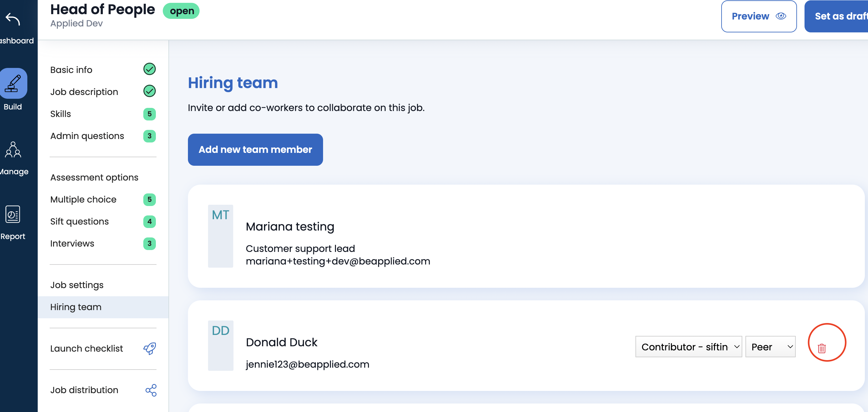Delete Donald Duck with trash icon
This screenshot has width=868, height=412.
821,348
